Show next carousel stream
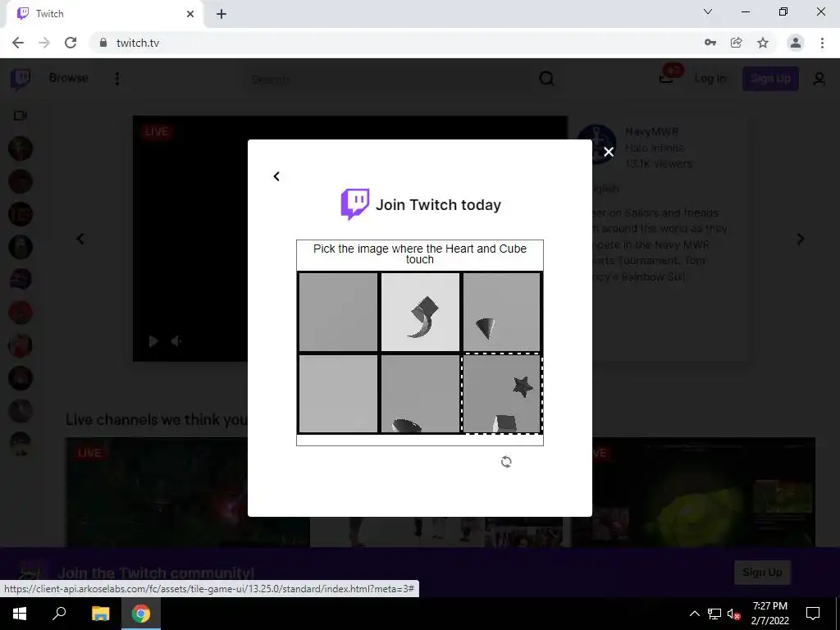Viewport: 840px width, 630px height. click(x=801, y=239)
